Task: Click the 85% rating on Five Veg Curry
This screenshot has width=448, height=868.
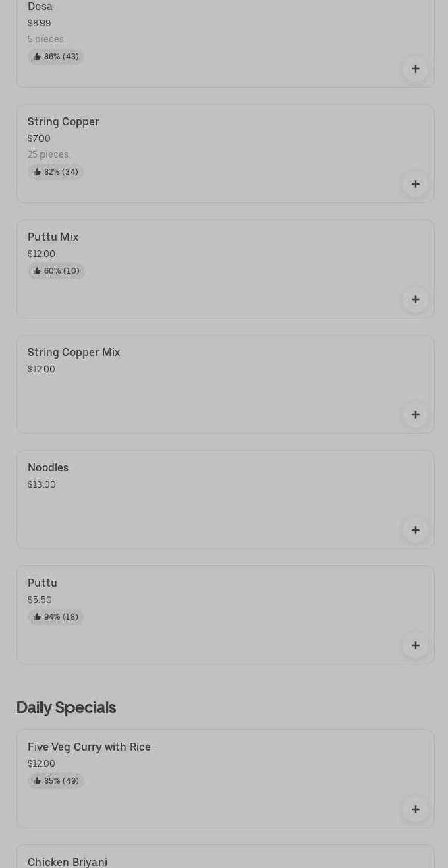Action: pos(56,781)
